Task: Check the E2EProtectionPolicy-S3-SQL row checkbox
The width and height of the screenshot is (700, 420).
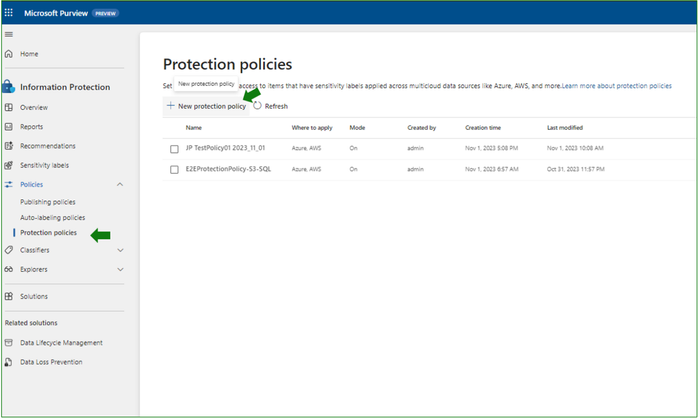Action: [174, 170]
